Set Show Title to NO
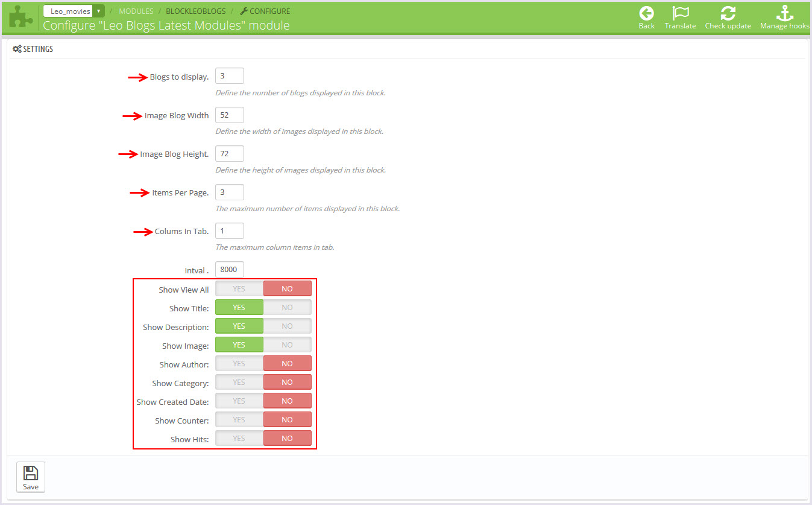The image size is (812, 505). pos(288,307)
